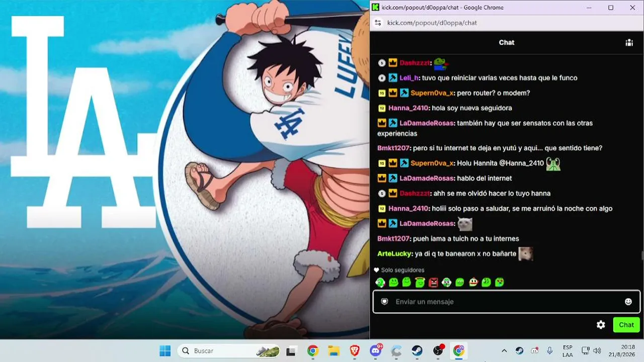Click message 'hablo del internet'
Screen dimensions: 644x362
coord(485,178)
